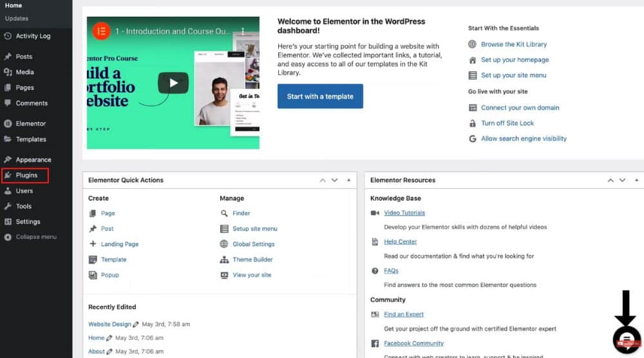Viewport: 644px width, 358px height.
Task: Click Find an Expert link
Action: point(404,314)
